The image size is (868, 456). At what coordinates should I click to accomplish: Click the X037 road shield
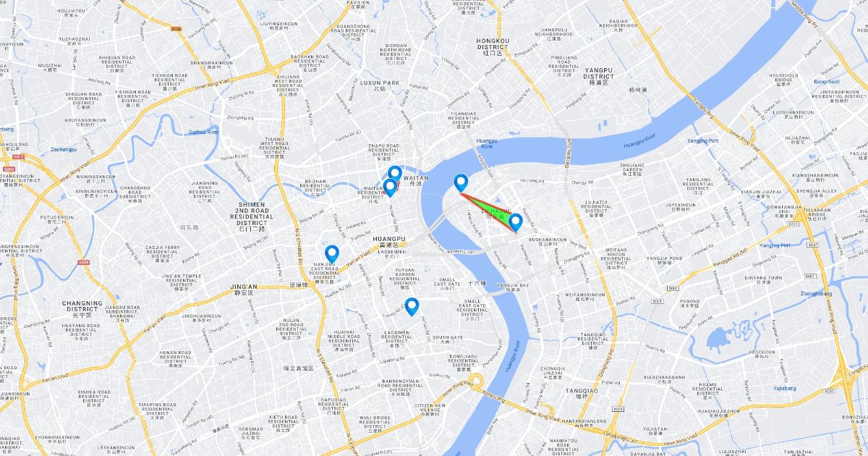pyautogui.click(x=812, y=245)
